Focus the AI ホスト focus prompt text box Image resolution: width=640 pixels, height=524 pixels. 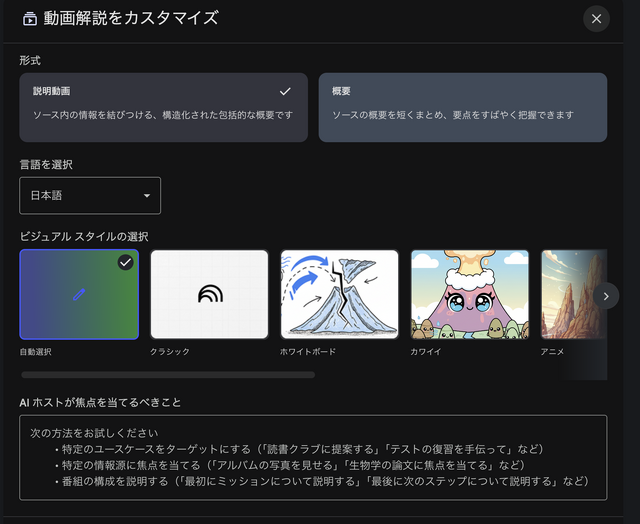(x=312, y=457)
